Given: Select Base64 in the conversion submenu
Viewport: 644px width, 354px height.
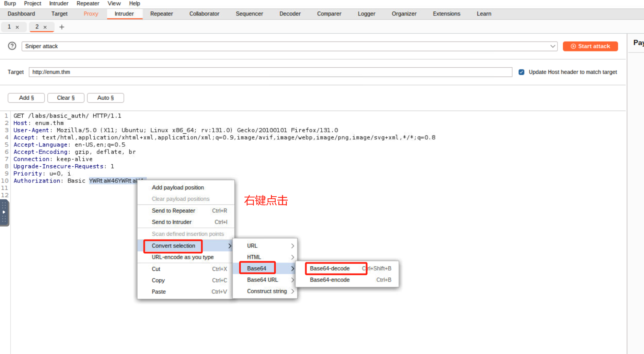Looking at the screenshot, I should point(265,268).
